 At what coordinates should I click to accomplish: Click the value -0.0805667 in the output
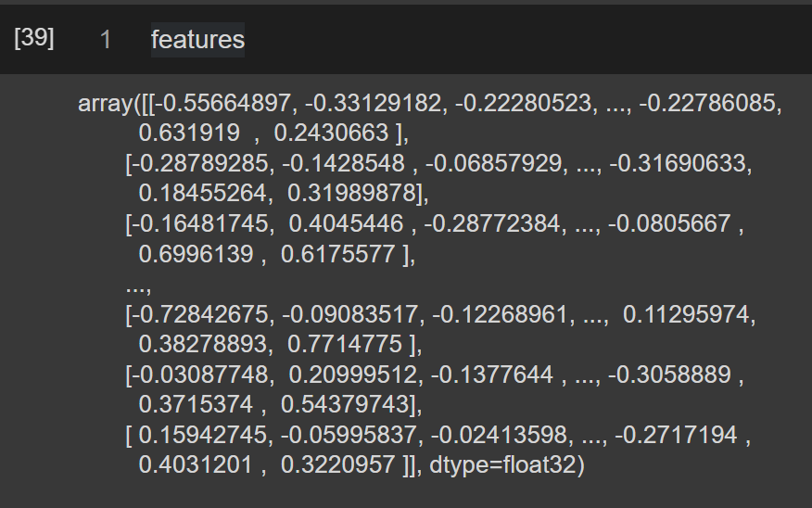[x=669, y=223]
